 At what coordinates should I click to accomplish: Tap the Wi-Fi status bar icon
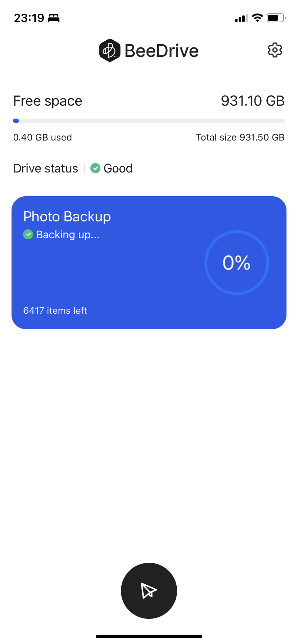click(x=257, y=18)
